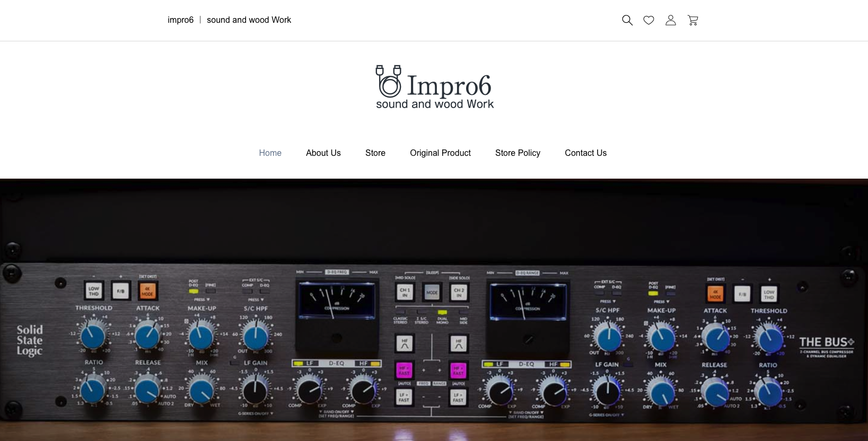Go to the Contact Us page

585,153
